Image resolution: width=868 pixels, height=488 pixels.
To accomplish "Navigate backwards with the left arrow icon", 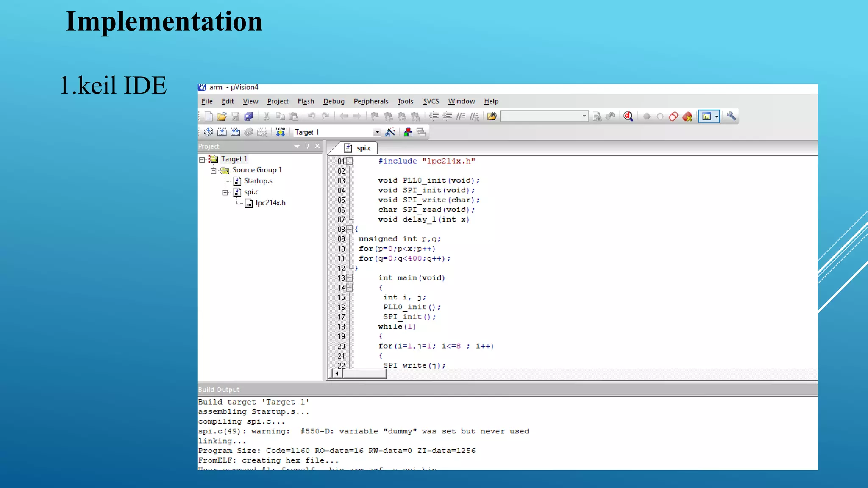I will pos(343,116).
